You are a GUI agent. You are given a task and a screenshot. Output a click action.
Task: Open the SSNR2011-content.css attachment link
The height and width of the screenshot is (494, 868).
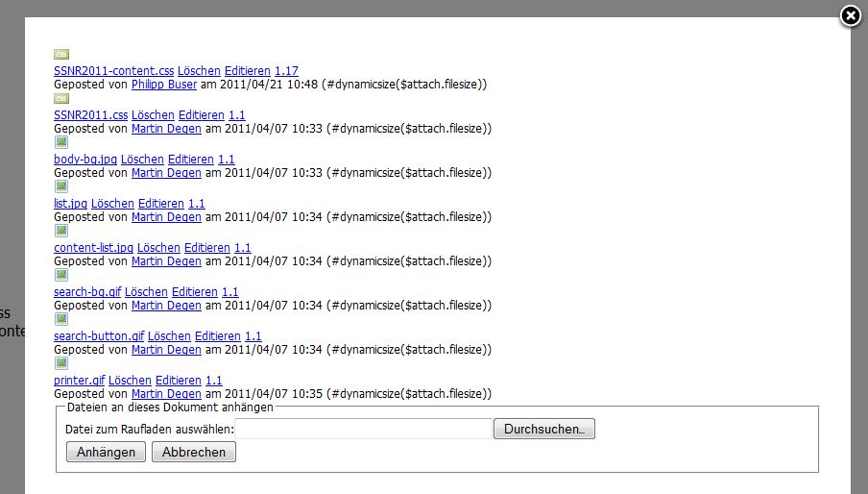(x=113, y=71)
